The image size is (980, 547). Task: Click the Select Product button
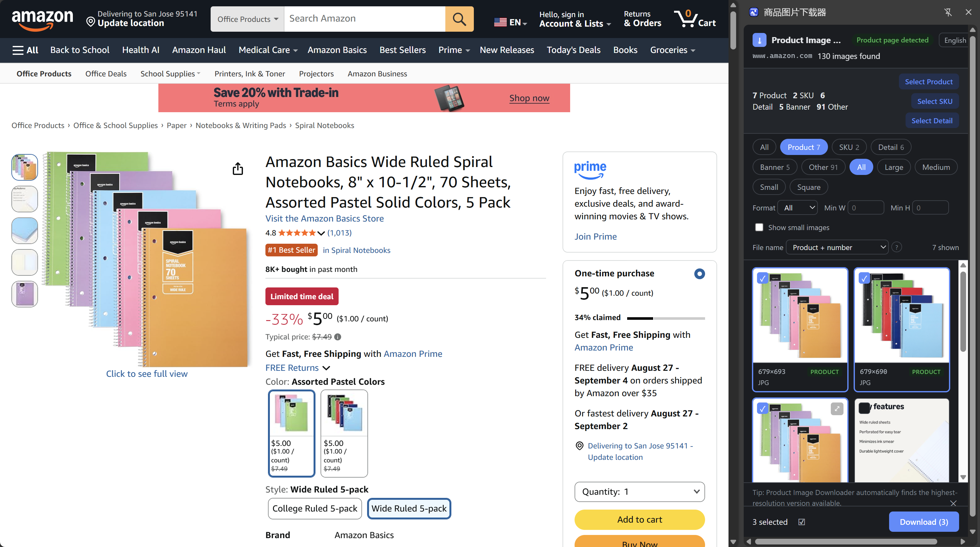(928, 81)
